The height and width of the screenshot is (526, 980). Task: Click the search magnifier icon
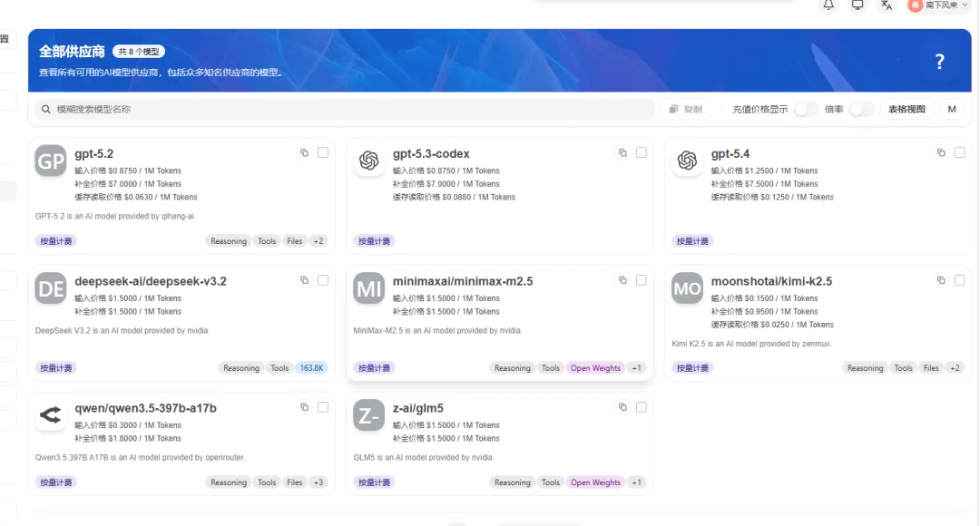pyautogui.click(x=45, y=109)
